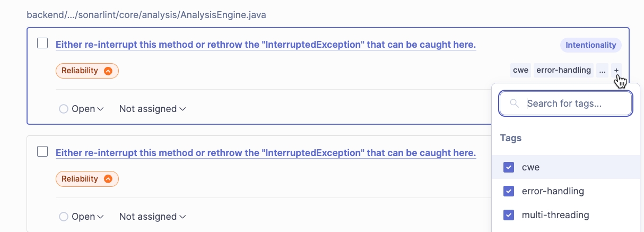Uncheck the cwe tag in the list
Screen dimensions: 644x232
click(x=509, y=167)
